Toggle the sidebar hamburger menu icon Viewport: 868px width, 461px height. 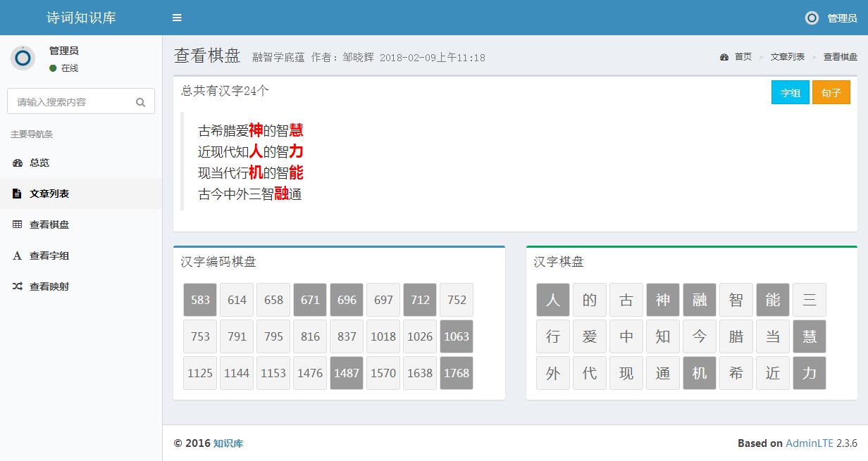pyautogui.click(x=177, y=18)
